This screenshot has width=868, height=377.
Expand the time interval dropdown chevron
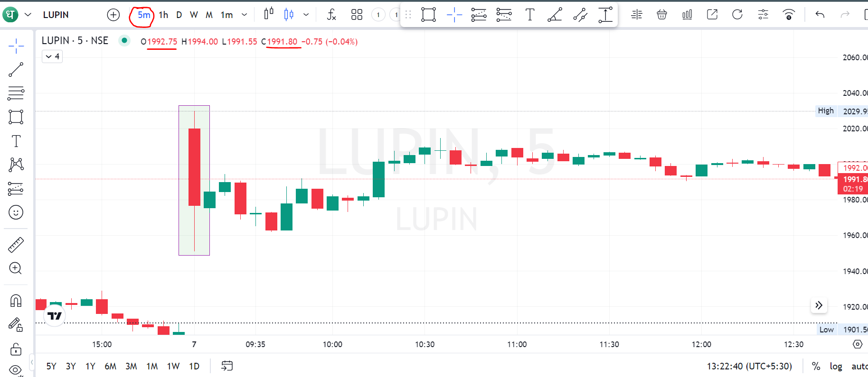(245, 15)
